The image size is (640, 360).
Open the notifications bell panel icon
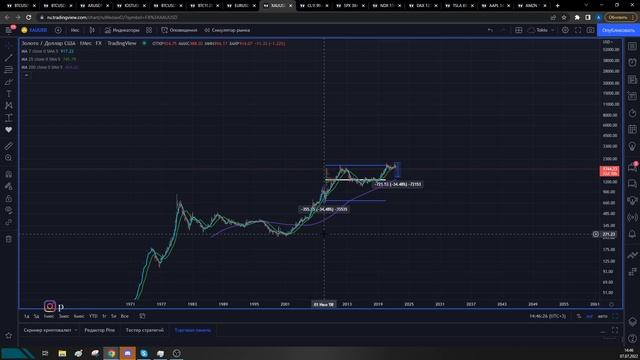pos(632,233)
